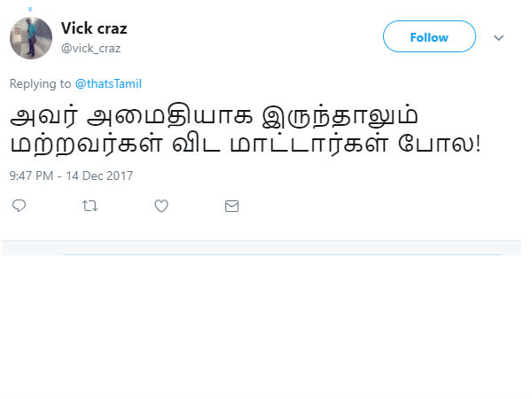Viewport: 532px width, 399px height.
Task: Send via direct message envelope icon
Action: 231,206
